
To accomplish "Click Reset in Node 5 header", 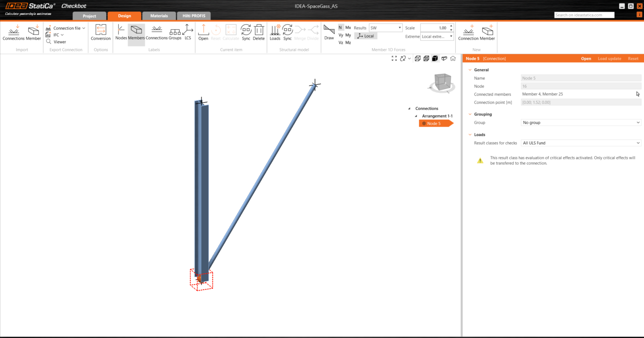I will 633,58.
